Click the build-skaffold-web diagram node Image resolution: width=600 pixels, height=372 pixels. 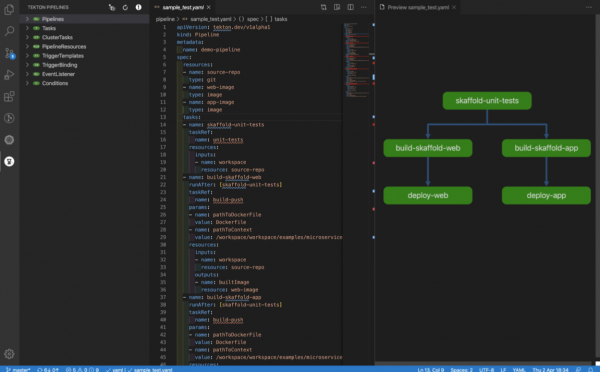[427, 148]
